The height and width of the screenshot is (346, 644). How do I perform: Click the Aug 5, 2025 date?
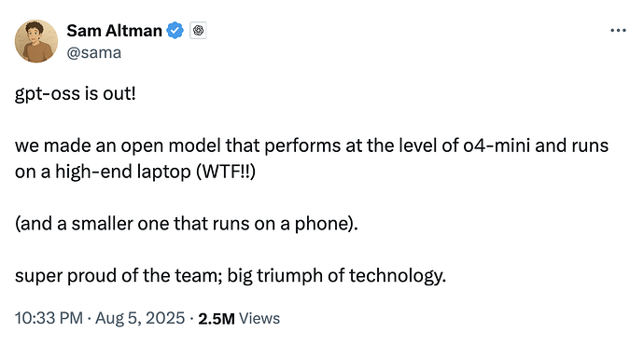(140, 318)
